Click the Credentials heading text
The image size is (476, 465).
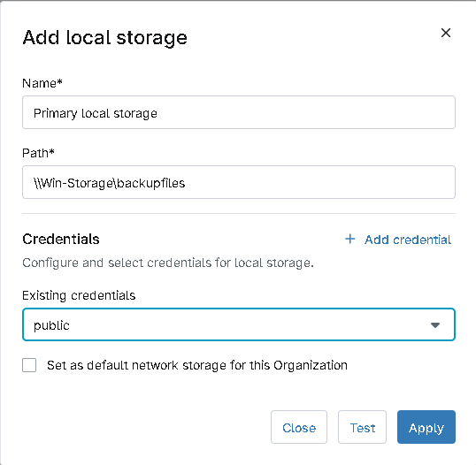point(61,239)
